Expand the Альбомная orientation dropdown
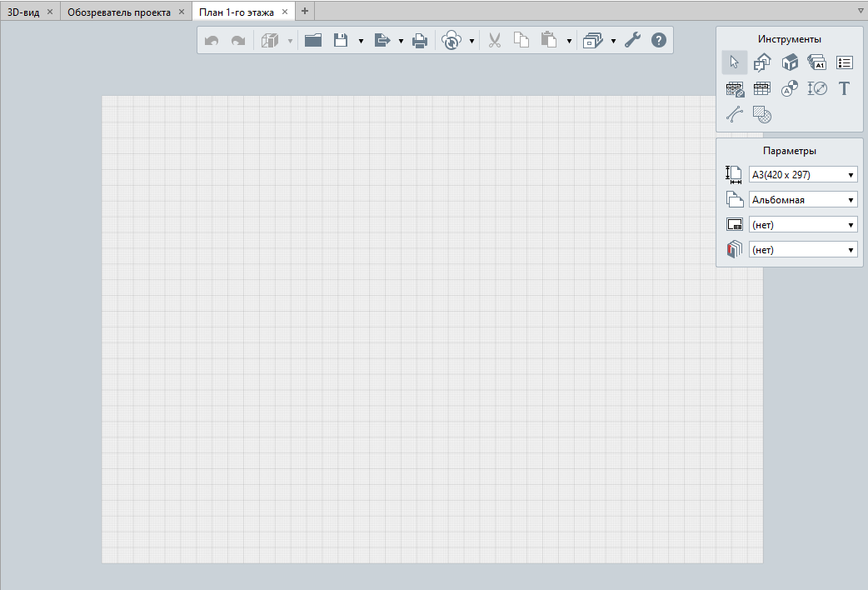Screen dimensions: 868x590 pos(803,200)
